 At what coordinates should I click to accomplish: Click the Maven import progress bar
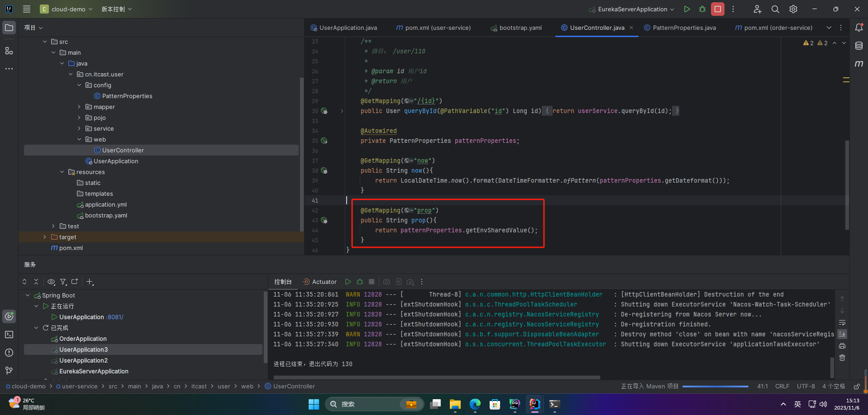[715, 387]
